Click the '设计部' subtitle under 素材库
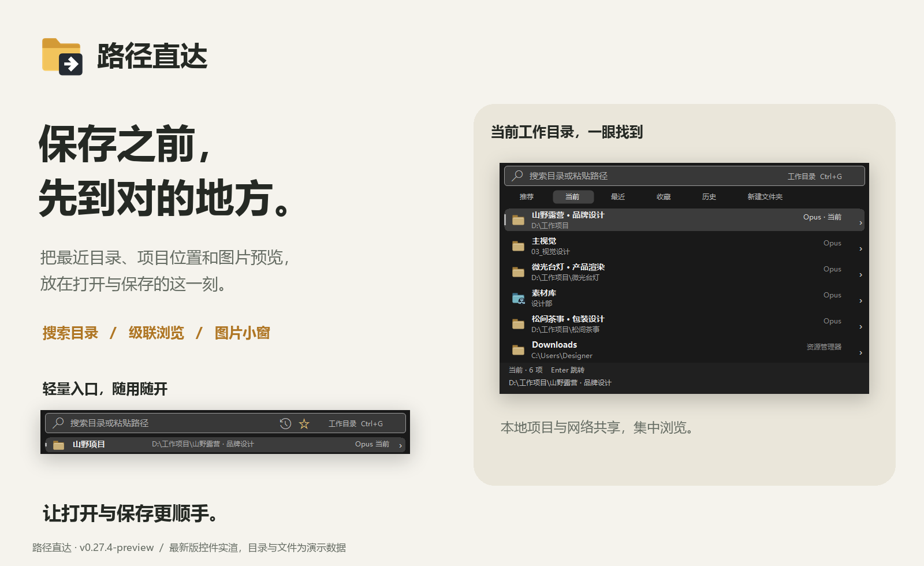Screen dimensions: 924x566 542,304
